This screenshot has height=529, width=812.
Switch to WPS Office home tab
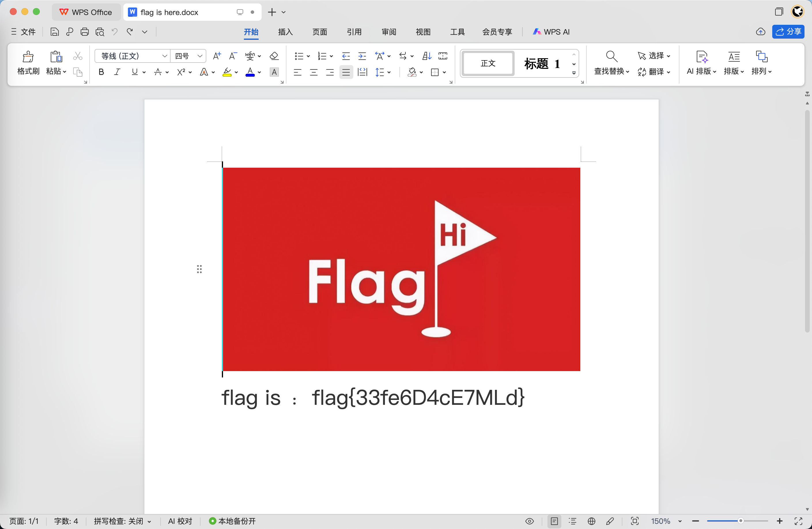86,12
